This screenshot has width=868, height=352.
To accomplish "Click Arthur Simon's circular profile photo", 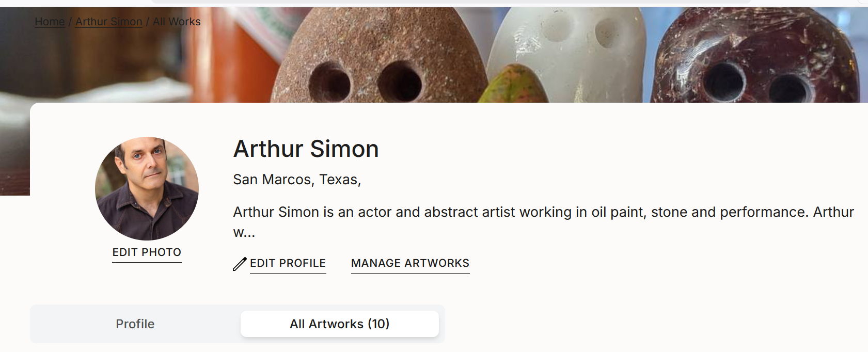I will pos(147,188).
